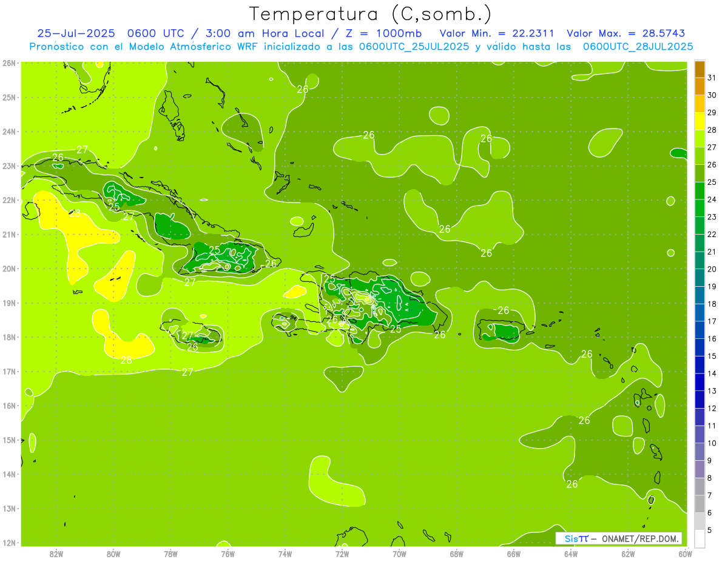Pick the 24–25 green color scale segment
Viewport: 728px width, 562px height.
coord(699,190)
